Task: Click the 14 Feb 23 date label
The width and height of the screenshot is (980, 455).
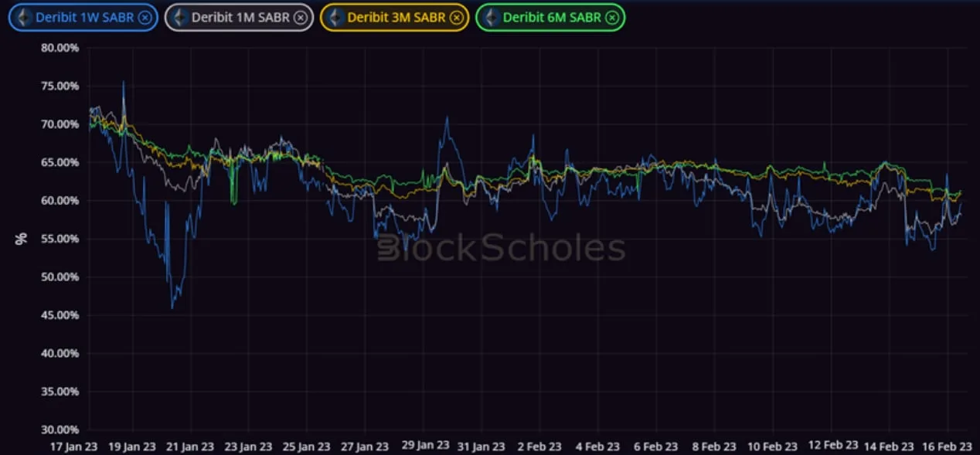Action: coord(889,447)
